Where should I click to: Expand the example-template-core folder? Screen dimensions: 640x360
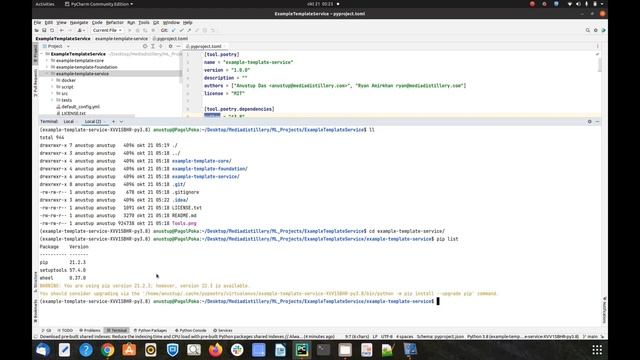tap(47, 60)
